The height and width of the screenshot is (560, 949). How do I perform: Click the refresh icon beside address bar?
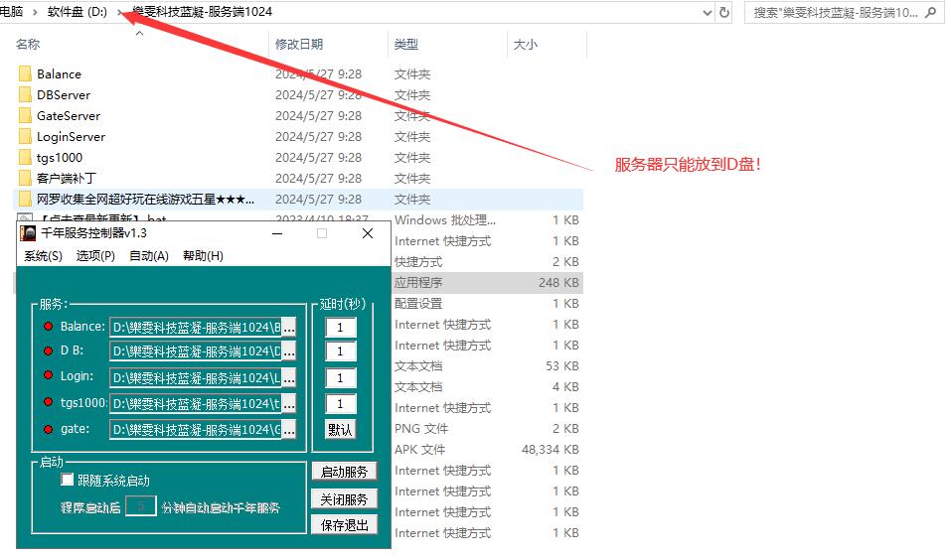pos(724,13)
